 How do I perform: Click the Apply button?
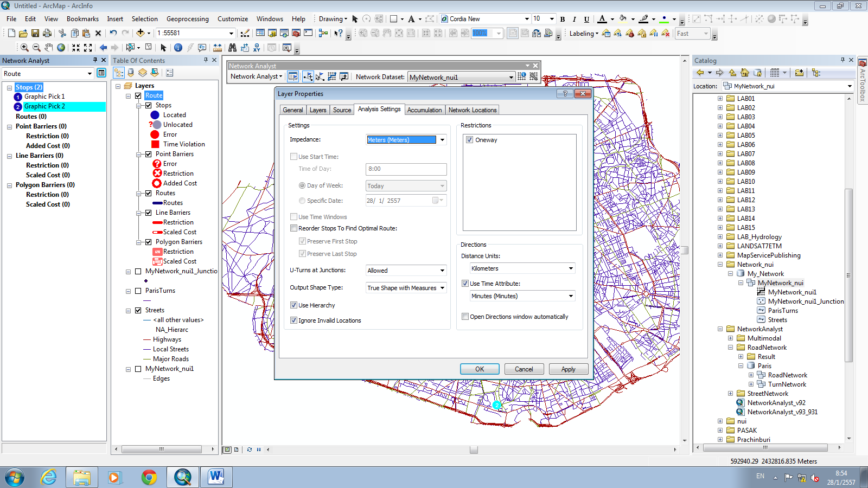568,369
